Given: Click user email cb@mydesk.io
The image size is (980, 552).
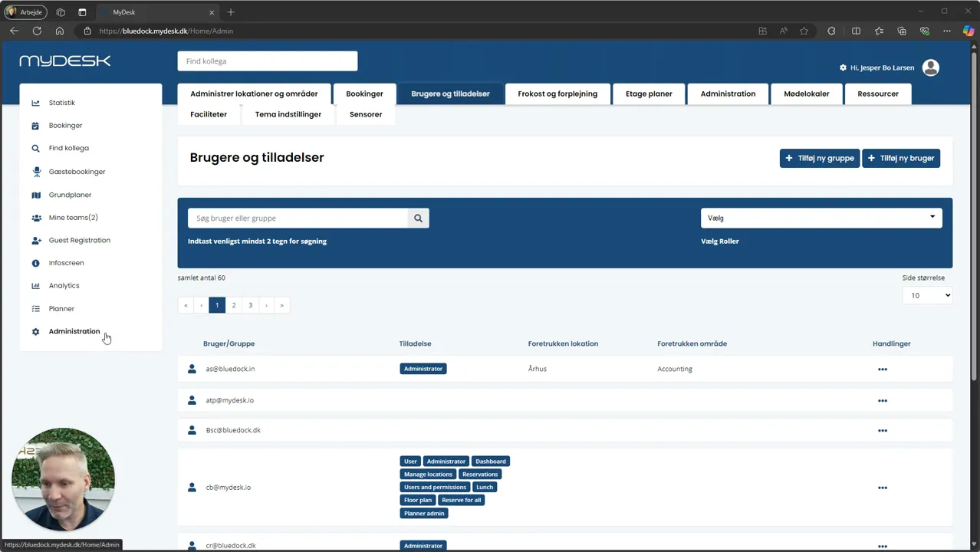Looking at the screenshot, I should click(x=229, y=488).
